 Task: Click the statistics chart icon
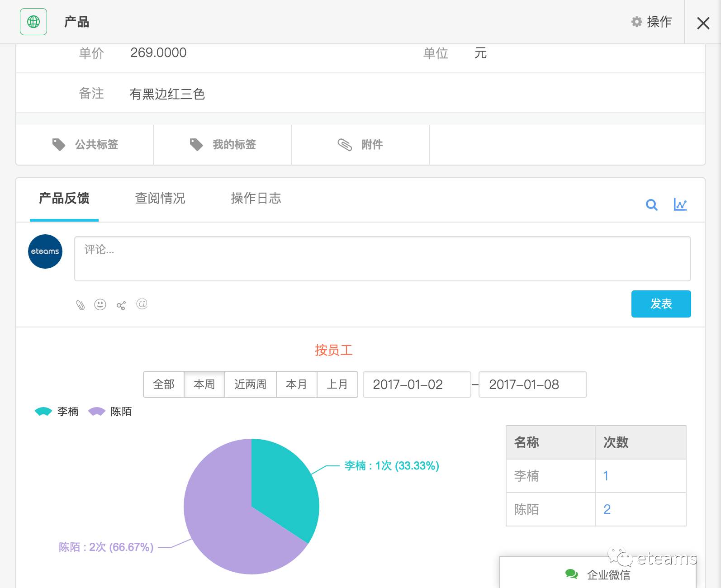pos(680,204)
